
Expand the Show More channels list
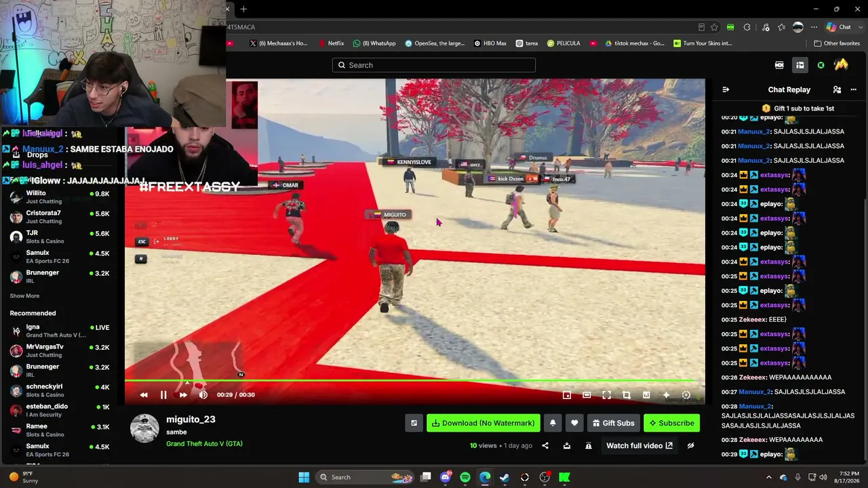[24, 296]
